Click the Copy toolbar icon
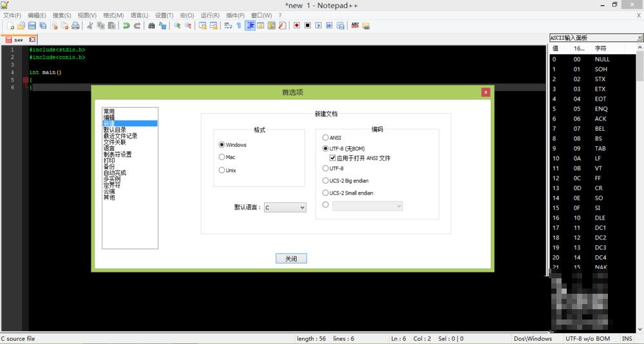This screenshot has width=644, height=344. pyautogui.click(x=100, y=26)
